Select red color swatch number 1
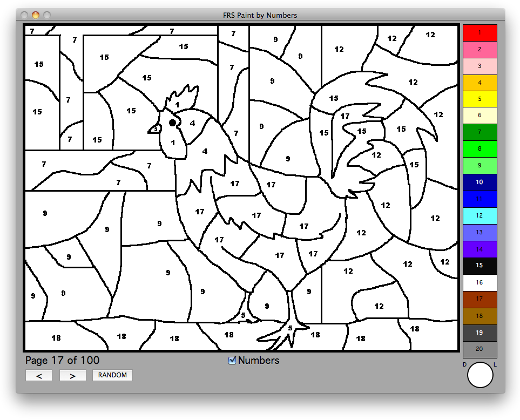 click(x=480, y=32)
